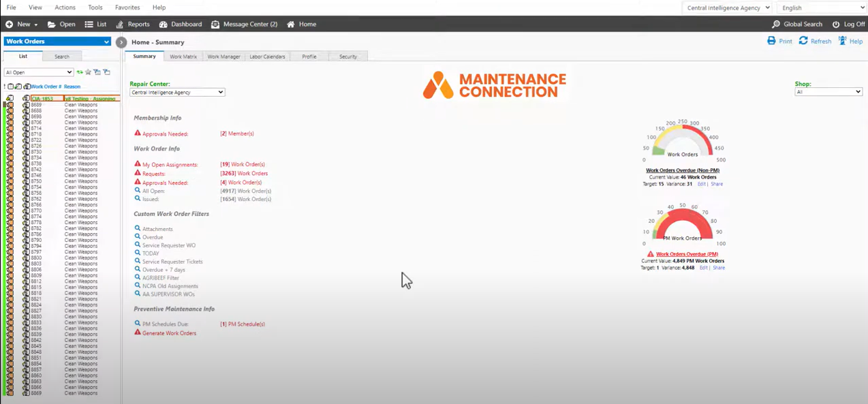Click the star favorites icon in list panel
Screen dimensions: 868x404
coord(88,72)
